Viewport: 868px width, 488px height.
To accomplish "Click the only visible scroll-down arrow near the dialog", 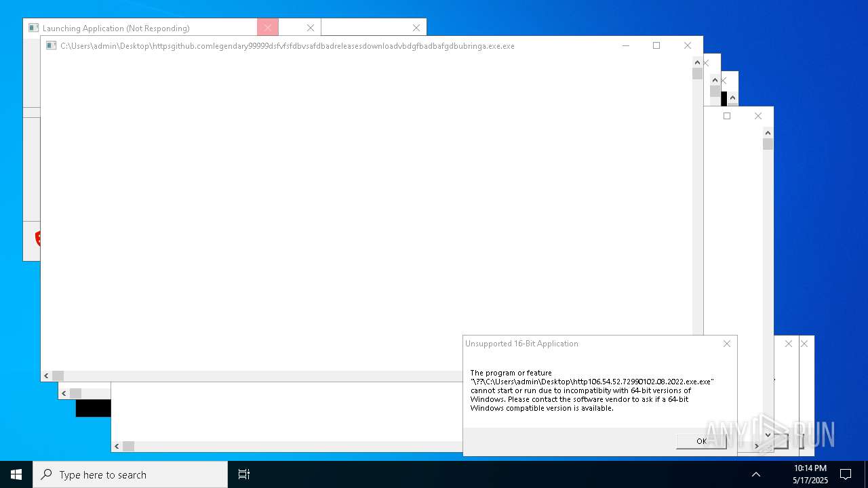I will point(768,434).
